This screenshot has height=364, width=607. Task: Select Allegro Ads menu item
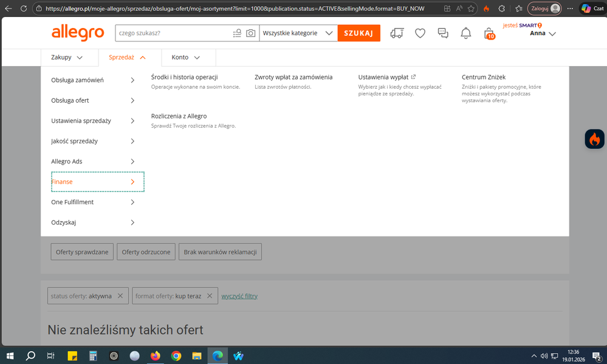point(93,162)
